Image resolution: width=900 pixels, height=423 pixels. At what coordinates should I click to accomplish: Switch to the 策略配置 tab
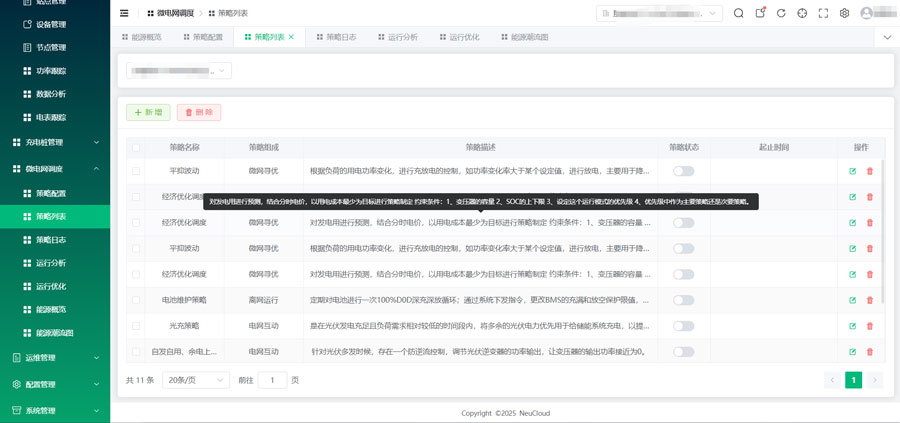[203, 37]
